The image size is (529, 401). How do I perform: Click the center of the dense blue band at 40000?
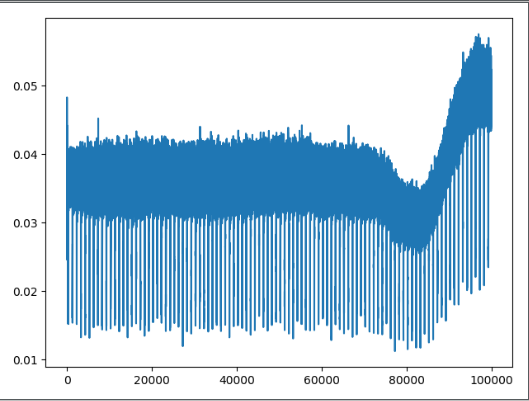pyautogui.click(x=237, y=180)
